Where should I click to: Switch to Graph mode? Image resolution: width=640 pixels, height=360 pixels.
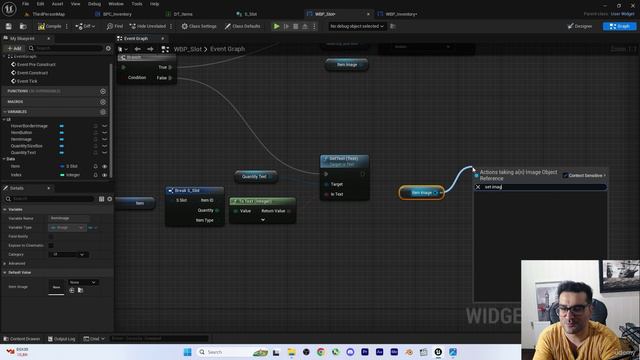[x=619, y=26]
